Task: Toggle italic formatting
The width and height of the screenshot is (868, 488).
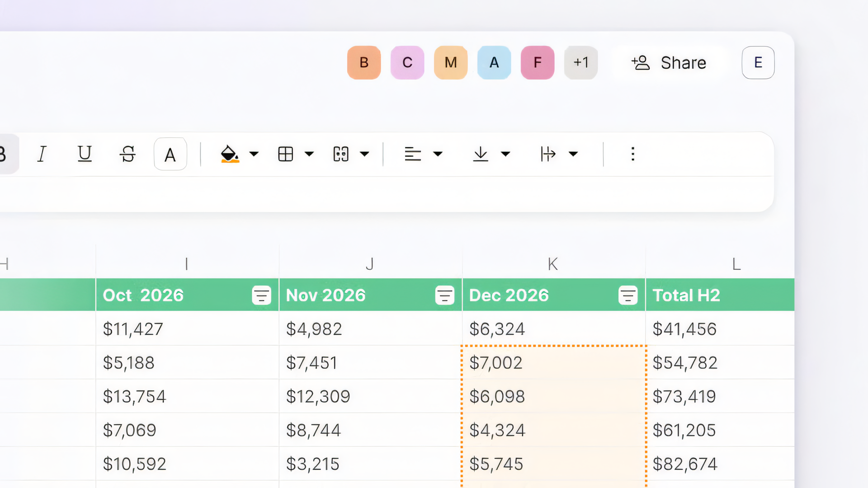Action: 42,154
